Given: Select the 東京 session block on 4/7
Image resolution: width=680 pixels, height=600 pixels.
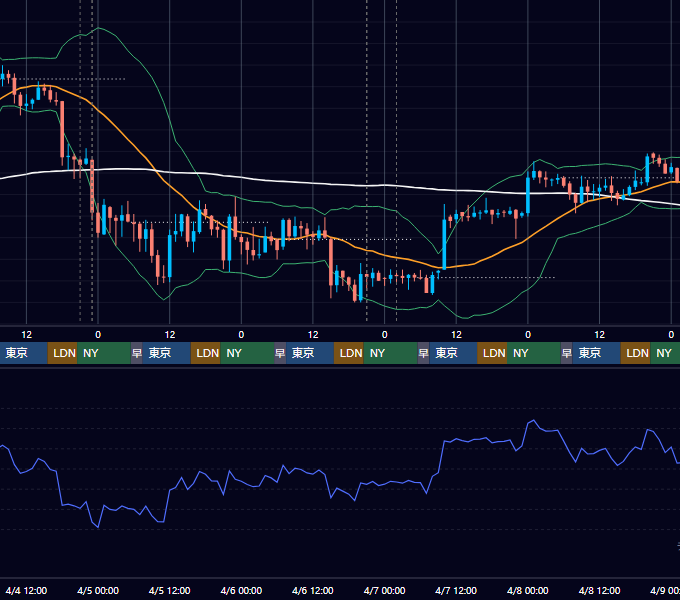Looking at the screenshot, I should (453, 353).
